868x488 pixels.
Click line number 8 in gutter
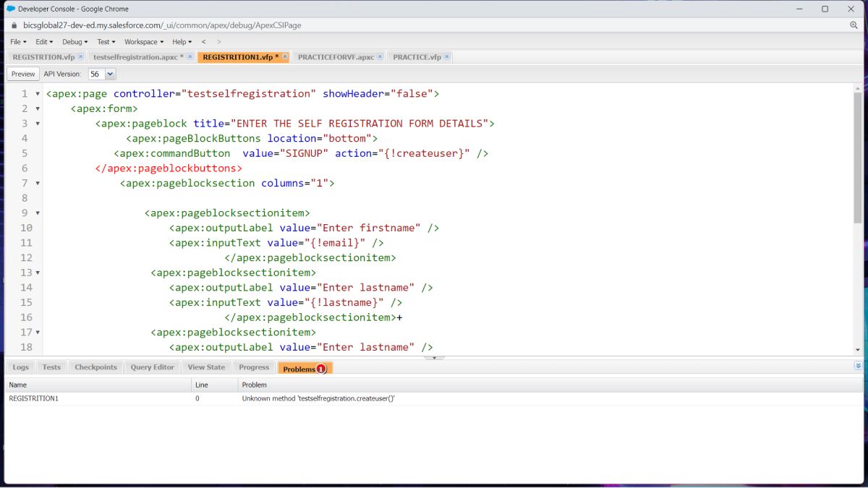(x=25, y=198)
